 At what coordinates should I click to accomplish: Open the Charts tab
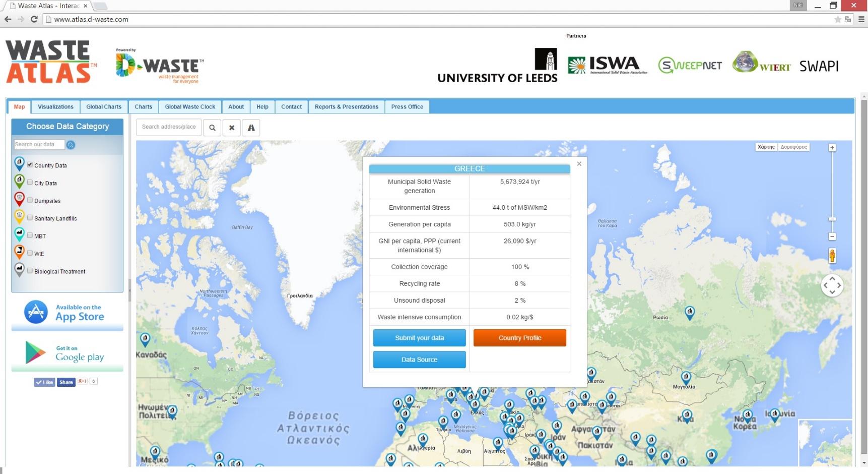pos(144,107)
